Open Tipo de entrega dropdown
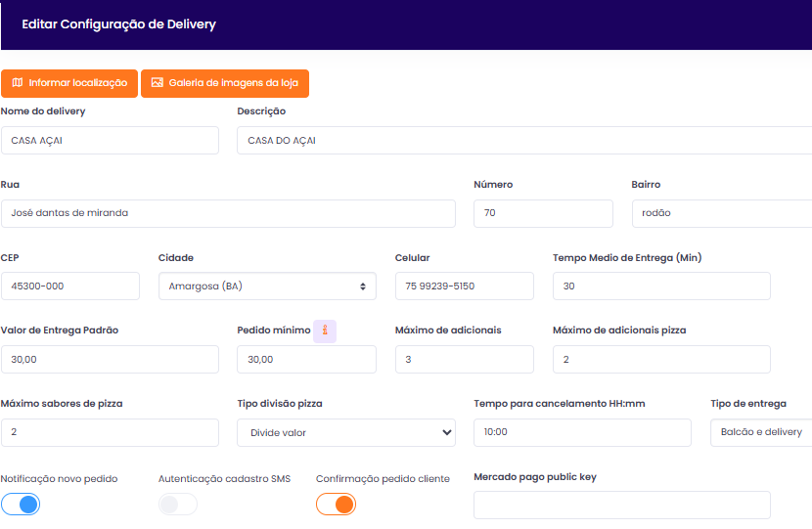Image resolution: width=812 pixels, height=529 pixels. [x=760, y=432]
